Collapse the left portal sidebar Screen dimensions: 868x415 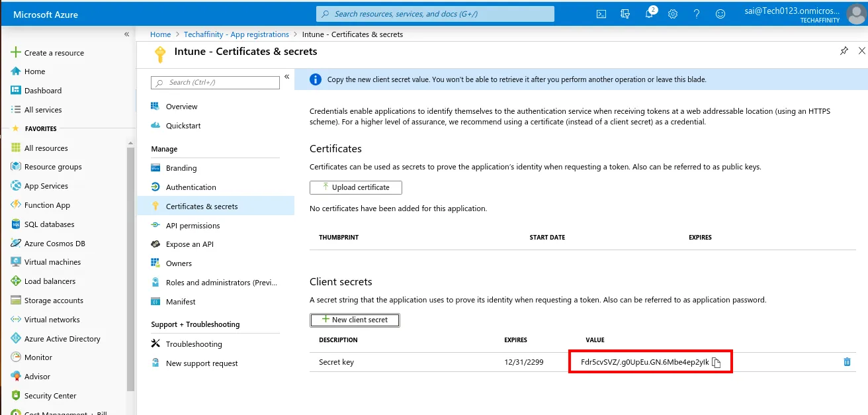[x=126, y=34]
